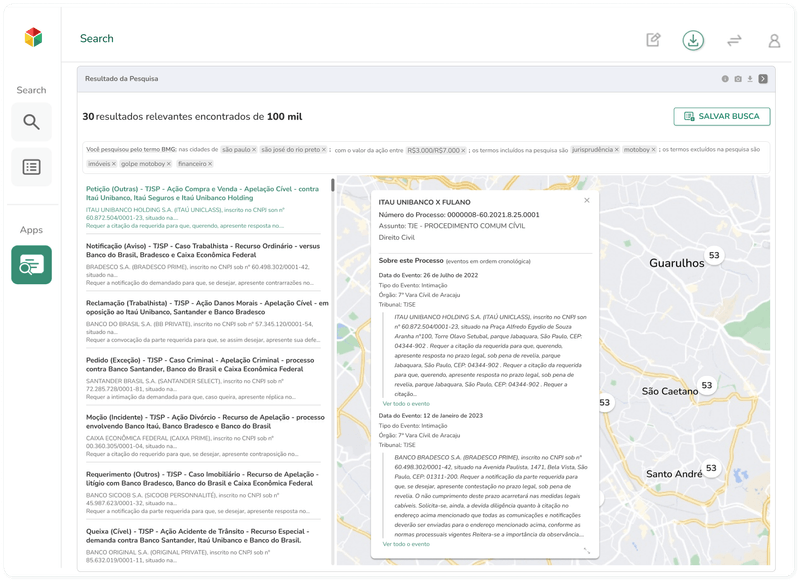Screen dimensions: 800x582
Task: Remove the "R$3.000/R$7.000" value filter
Action: (x=464, y=150)
